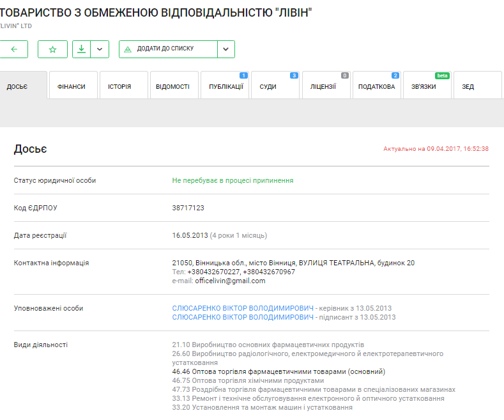Switch to the Фінанси tab
504x420 pixels.
pos(72,86)
